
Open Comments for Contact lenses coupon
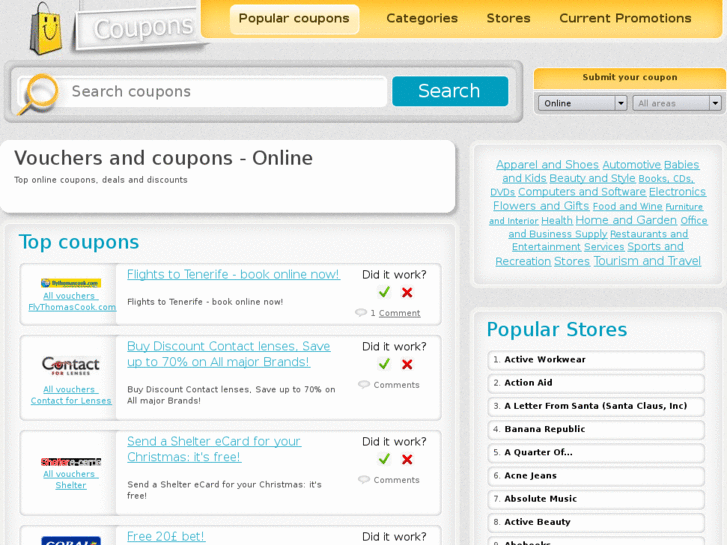coord(396,385)
